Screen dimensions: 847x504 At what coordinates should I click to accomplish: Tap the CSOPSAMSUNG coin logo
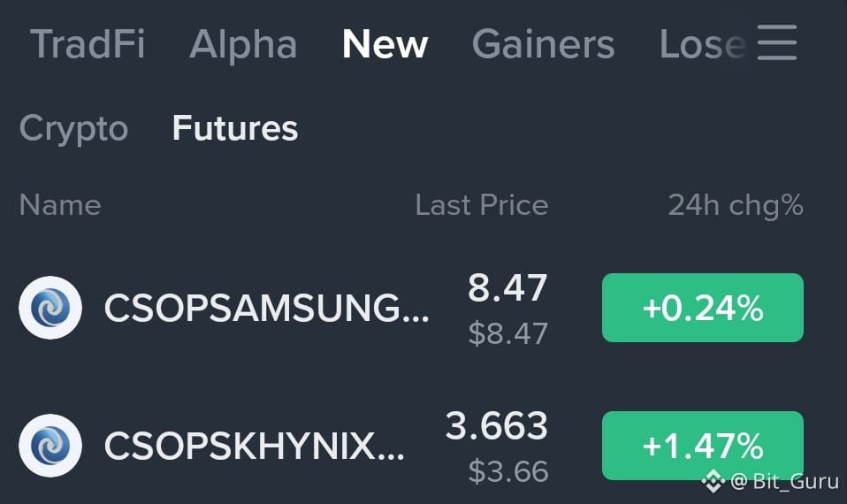click(x=50, y=308)
